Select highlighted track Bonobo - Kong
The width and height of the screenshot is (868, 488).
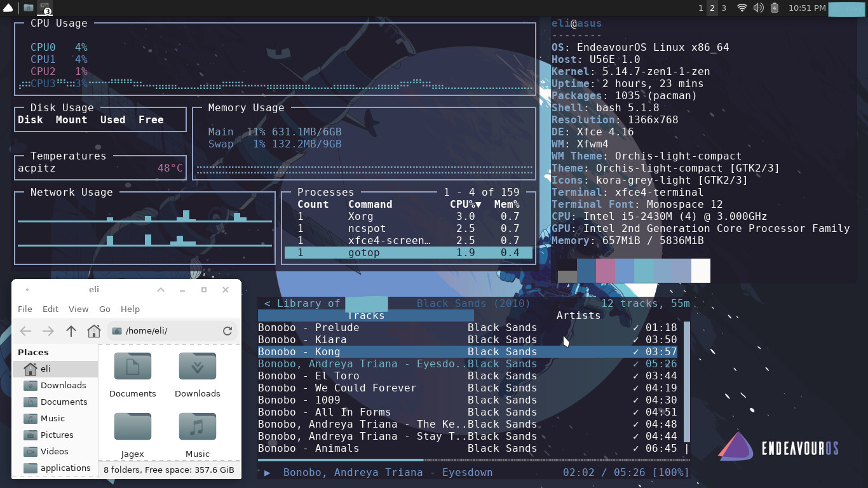[x=468, y=352]
